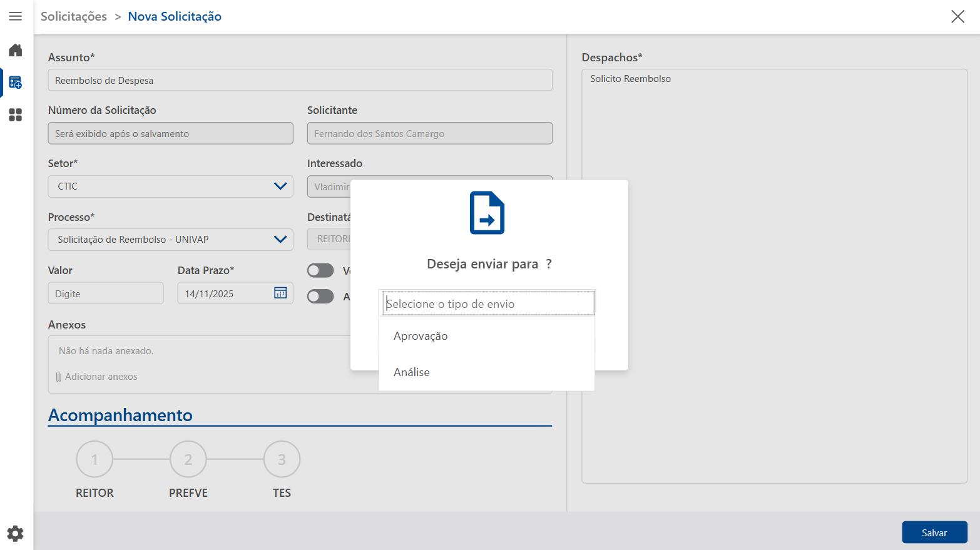Toggle the first switch beside Data Prazo

point(320,270)
